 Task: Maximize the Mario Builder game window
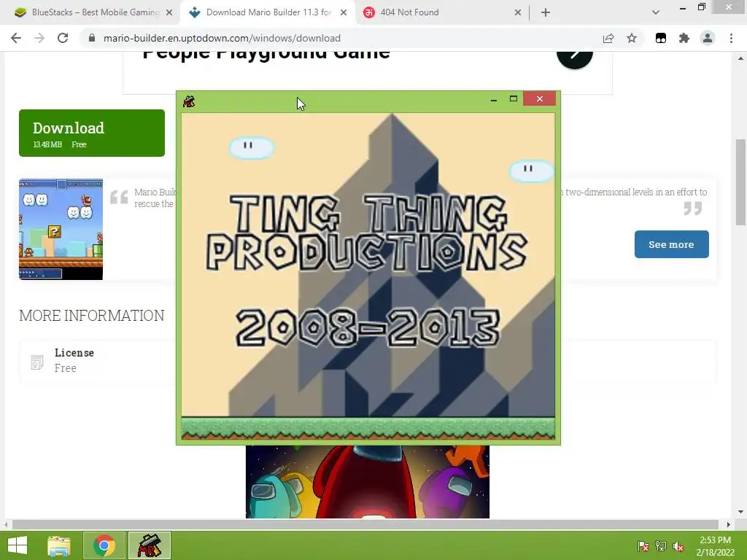coord(513,98)
